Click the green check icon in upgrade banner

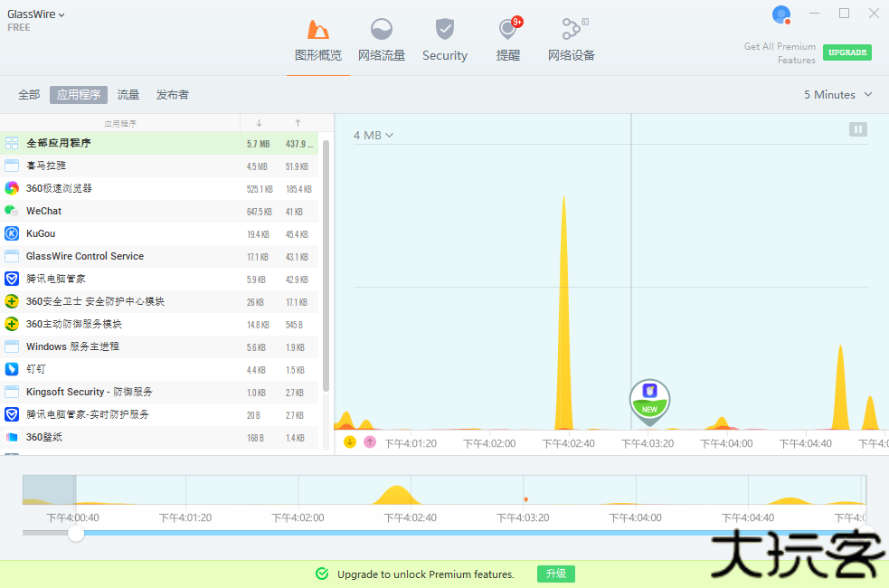point(322,574)
